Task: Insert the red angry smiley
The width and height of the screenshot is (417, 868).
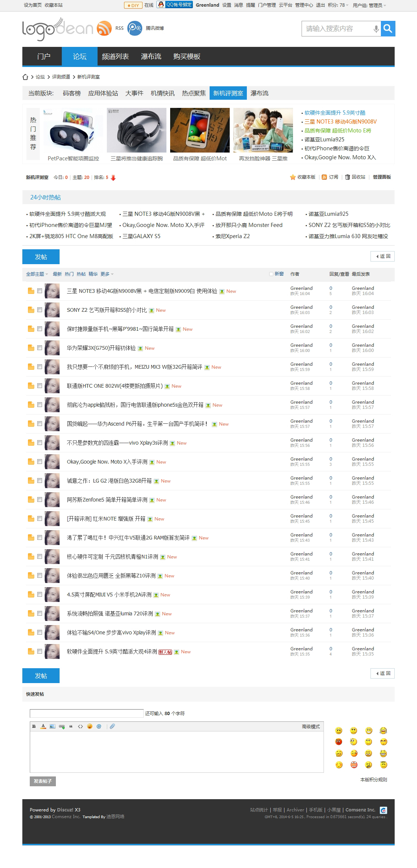Action: click(x=338, y=742)
